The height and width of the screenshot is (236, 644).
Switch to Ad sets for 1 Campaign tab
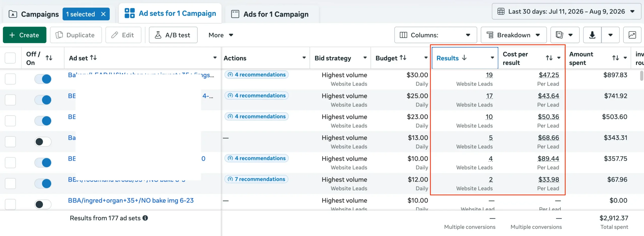pyautogui.click(x=170, y=13)
